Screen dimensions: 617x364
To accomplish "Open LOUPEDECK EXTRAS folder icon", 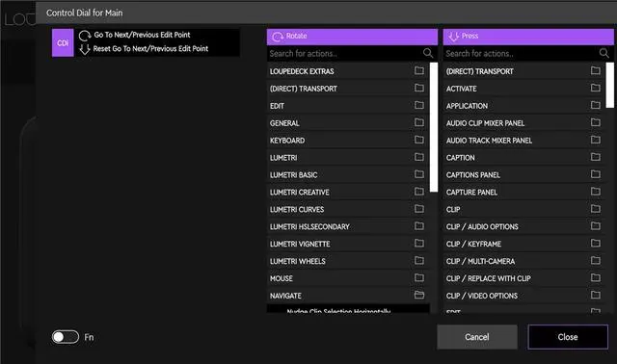I will coord(419,70).
